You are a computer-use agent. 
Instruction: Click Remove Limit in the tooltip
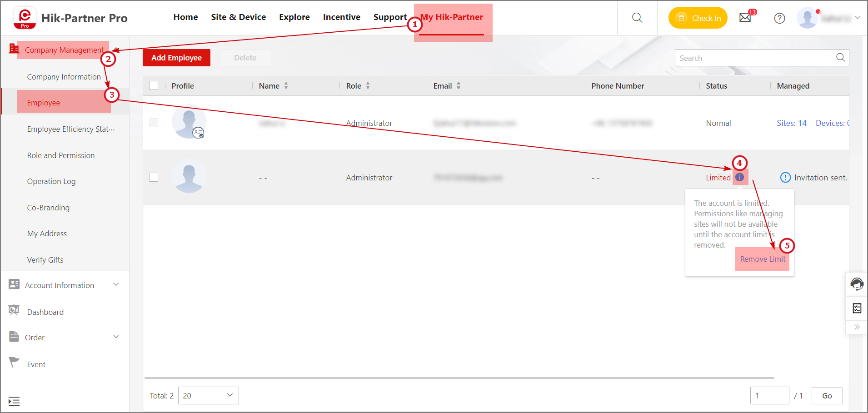pos(763,259)
